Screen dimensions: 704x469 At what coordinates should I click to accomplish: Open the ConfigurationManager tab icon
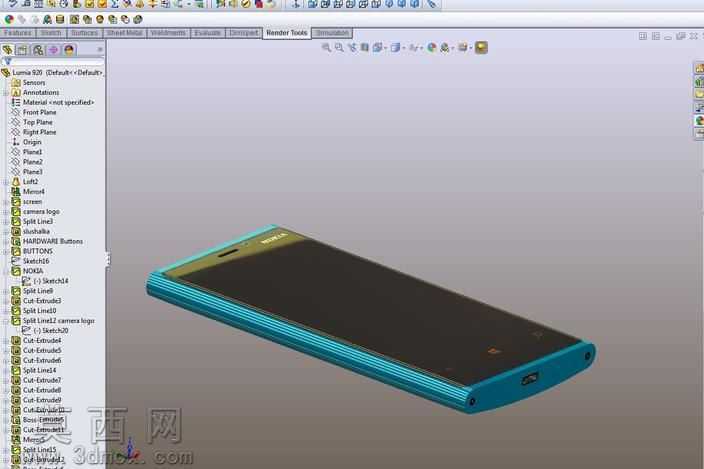(x=38, y=50)
